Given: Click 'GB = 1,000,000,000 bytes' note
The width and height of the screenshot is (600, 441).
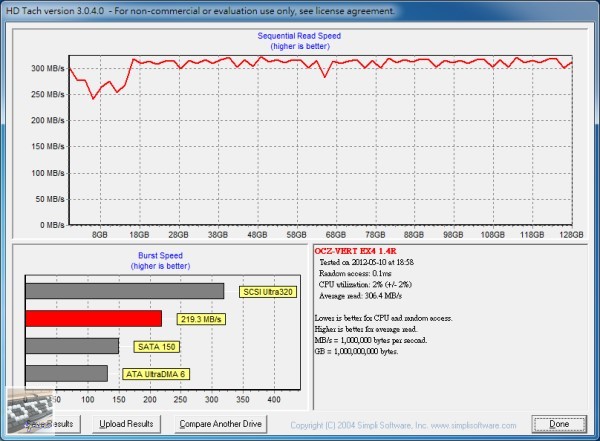Looking at the screenshot, I should (356, 351).
